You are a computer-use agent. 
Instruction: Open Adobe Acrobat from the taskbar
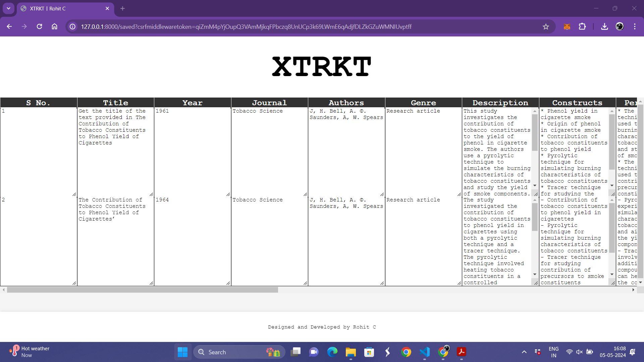[461, 352]
